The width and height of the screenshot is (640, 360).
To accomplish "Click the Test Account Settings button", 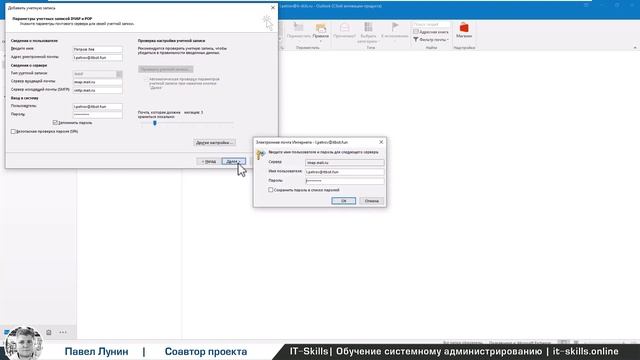I will click(x=165, y=69).
